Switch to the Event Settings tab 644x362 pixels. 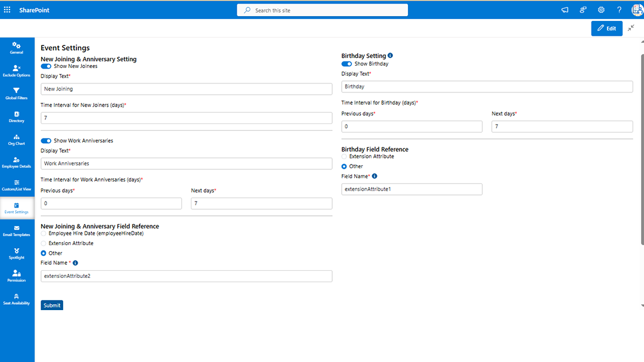tap(17, 208)
